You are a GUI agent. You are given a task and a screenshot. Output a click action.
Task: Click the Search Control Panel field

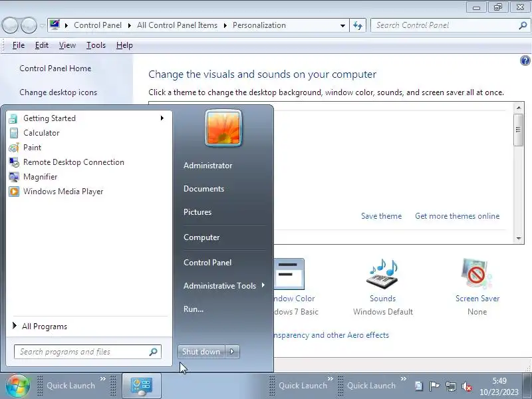coord(450,25)
